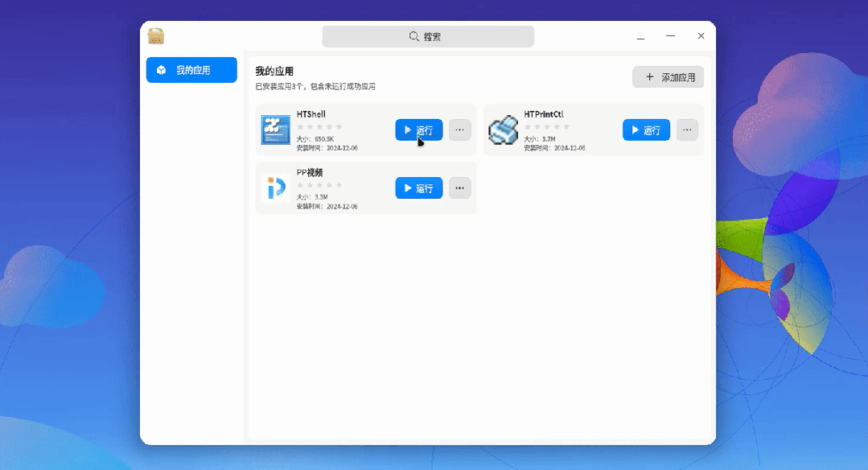Click the HTPrintCtl install date text
This screenshot has width=868, height=470.
[555, 148]
